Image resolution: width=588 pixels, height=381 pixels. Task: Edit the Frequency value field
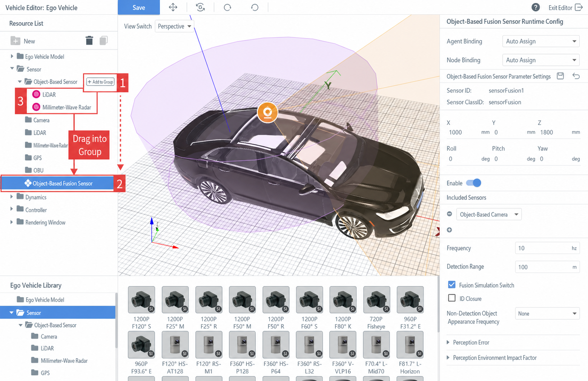pos(547,248)
